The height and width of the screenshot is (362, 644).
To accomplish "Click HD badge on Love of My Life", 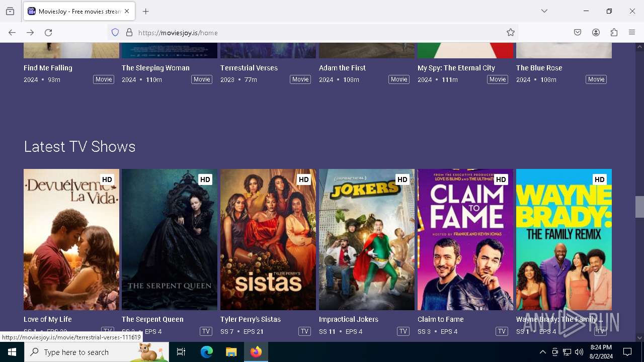I will (x=107, y=179).
